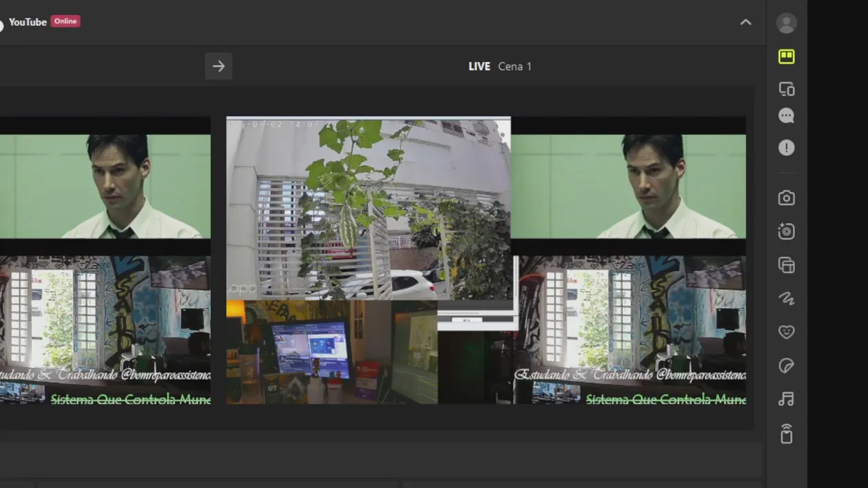The image size is (868, 488).
Task: Open the music note icon
Action: click(x=786, y=399)
